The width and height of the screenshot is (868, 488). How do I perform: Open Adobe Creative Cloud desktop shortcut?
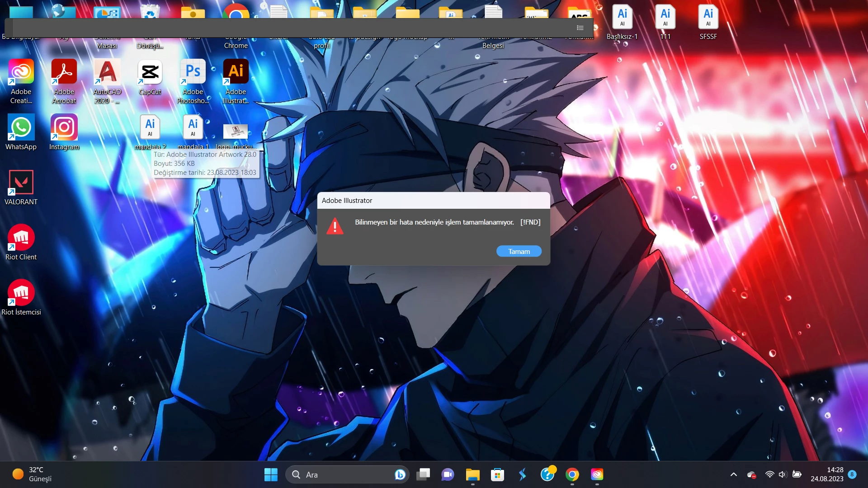pos(21,72)
